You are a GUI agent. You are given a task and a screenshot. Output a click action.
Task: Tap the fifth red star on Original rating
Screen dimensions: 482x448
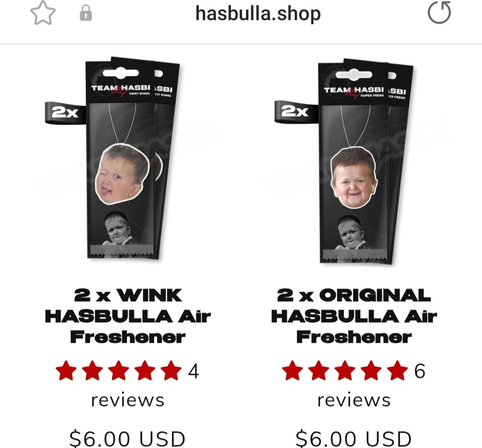(397, 371)
